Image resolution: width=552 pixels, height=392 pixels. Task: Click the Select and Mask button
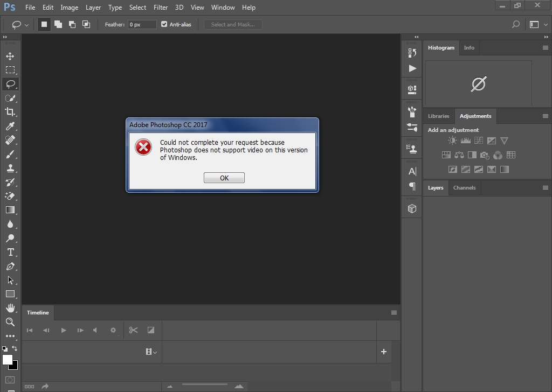233,24
